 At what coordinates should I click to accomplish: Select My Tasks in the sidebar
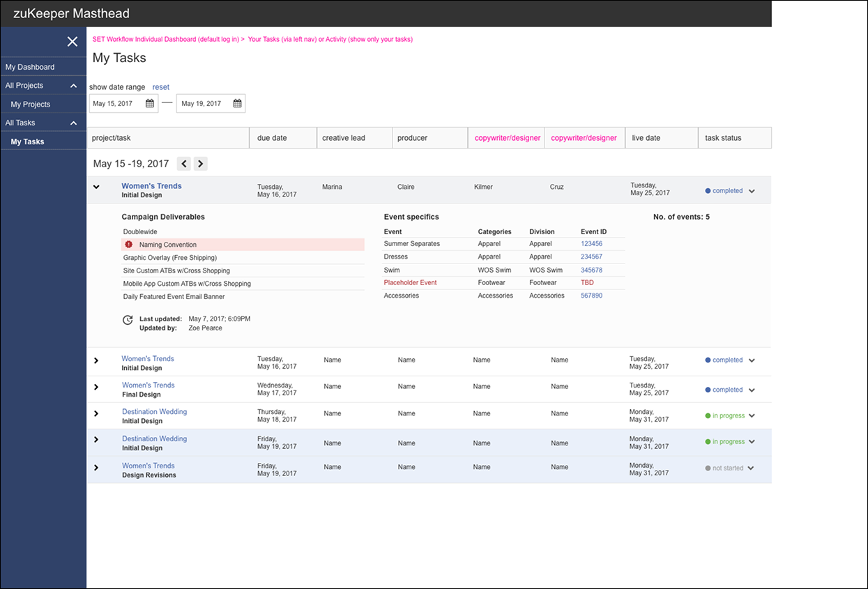[x=27, y=141]
